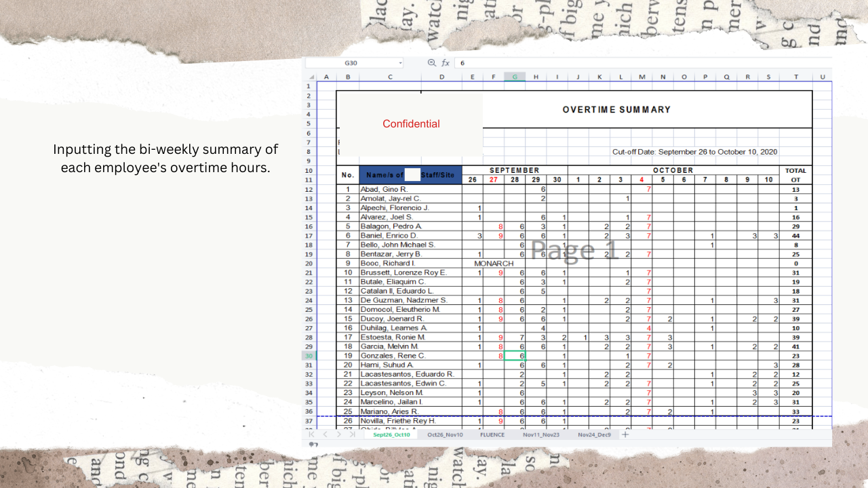
Task: Click the formula bar containing 6
Action: pos(643,63)
